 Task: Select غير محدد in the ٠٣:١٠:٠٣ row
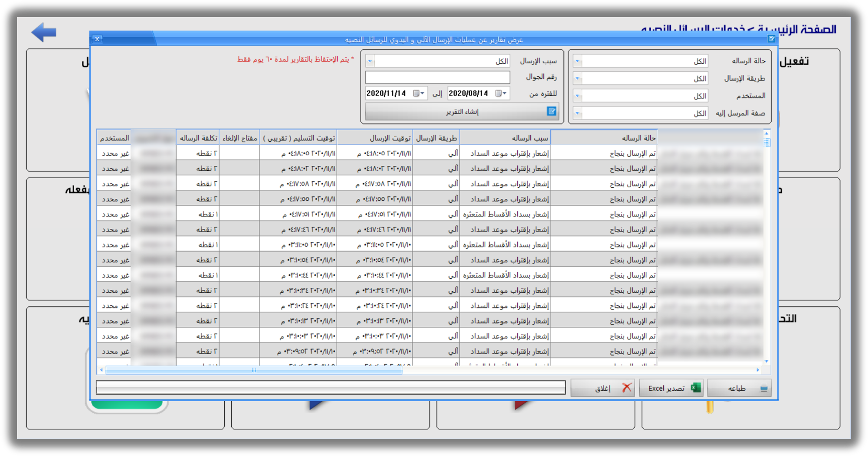click(114, 336)
